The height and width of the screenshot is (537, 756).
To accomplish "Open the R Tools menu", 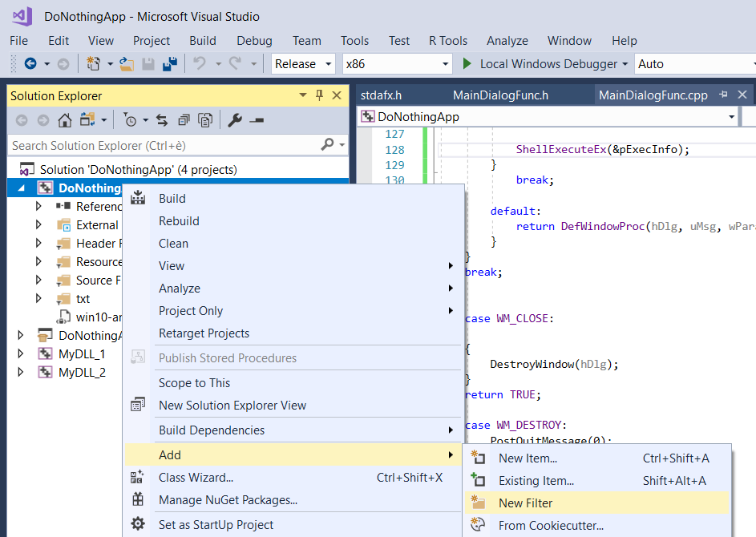I will click(448, 41).
